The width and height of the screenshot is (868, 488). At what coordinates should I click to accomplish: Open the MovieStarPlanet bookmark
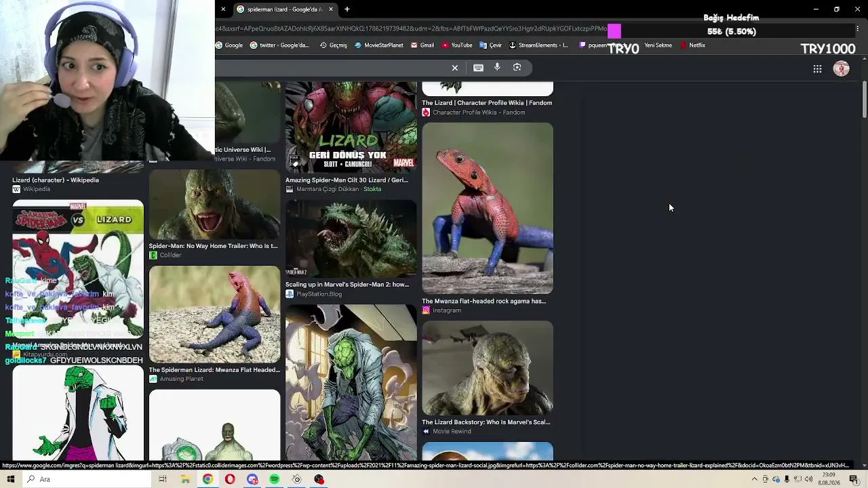coord(379,45)
